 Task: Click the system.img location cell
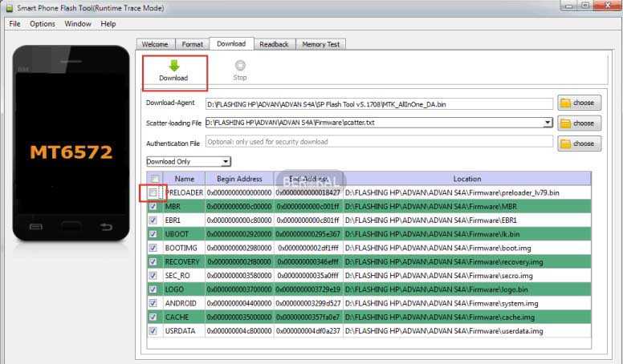click(467, 303)
